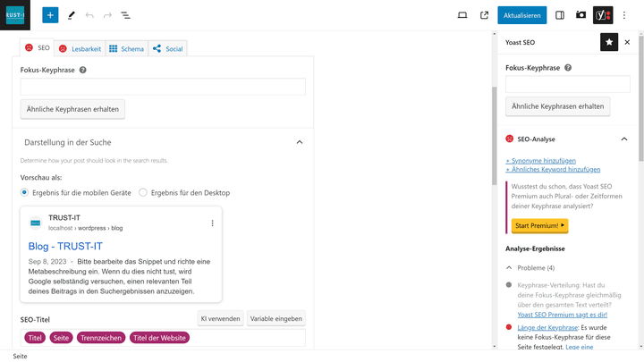Click the TRUST-IT favicon in snippet preview
The image size is (644, 362).
tap(36, 223)
